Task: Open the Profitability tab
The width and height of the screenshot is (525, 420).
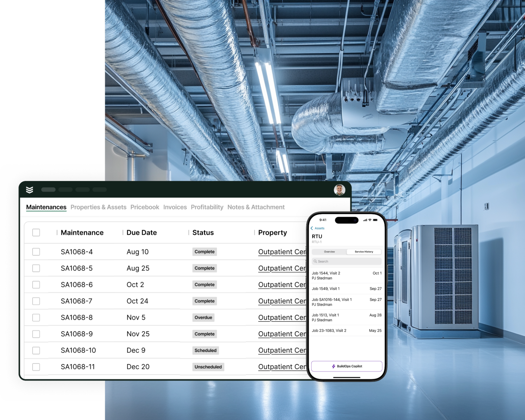Action: point(207,207)
